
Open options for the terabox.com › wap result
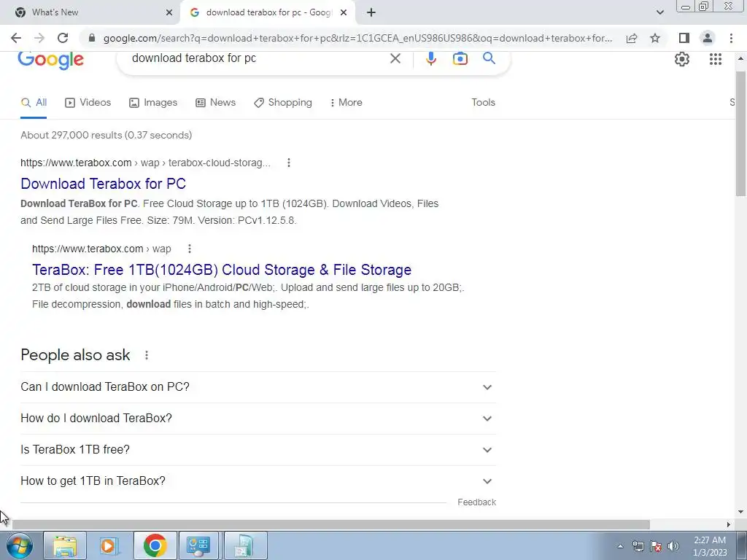point(189,249)
